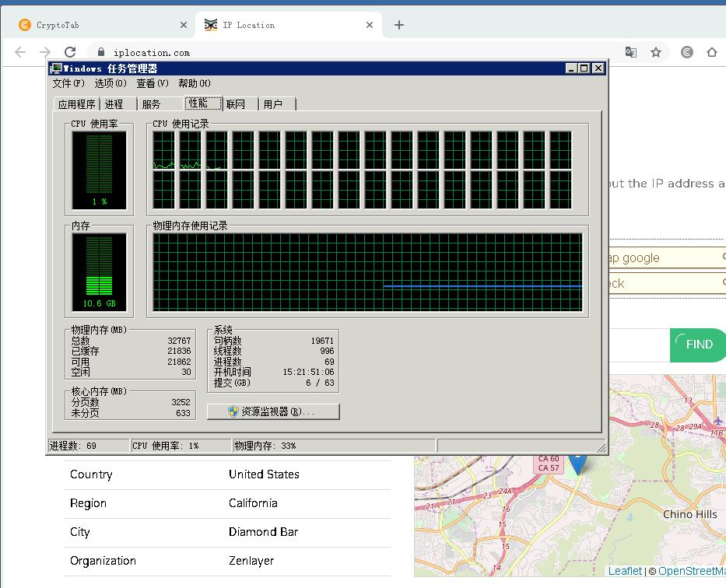Click status bar entry 物理内存: 33%
Image resolution: width=726 pixels, height=588 pixels.
334,446
